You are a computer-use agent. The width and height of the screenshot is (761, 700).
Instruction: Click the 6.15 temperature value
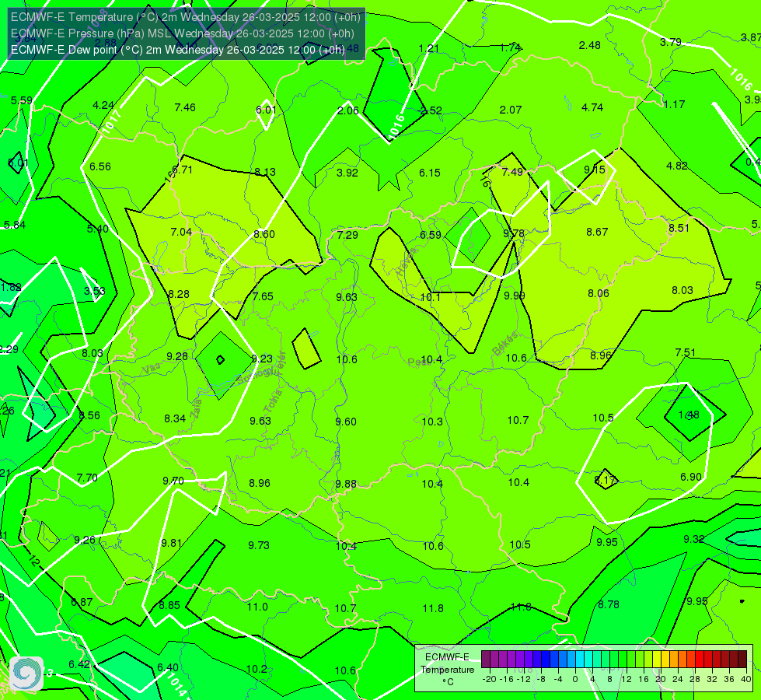[430, 173]
